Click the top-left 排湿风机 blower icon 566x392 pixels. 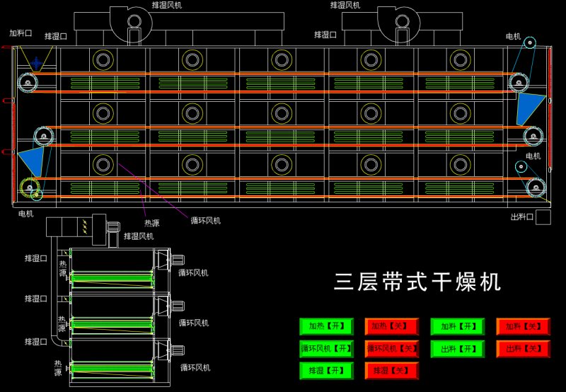(x=129, y=21)
